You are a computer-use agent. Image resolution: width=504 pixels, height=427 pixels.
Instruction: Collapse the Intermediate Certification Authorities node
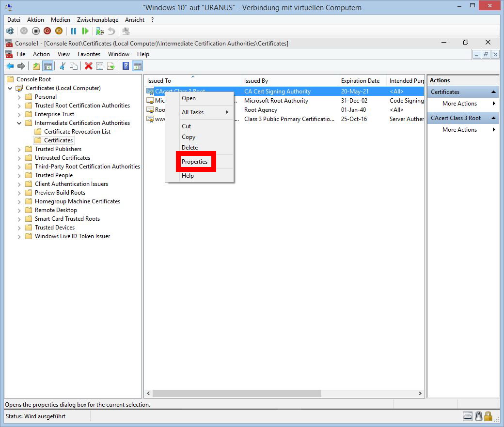(19, 123)
